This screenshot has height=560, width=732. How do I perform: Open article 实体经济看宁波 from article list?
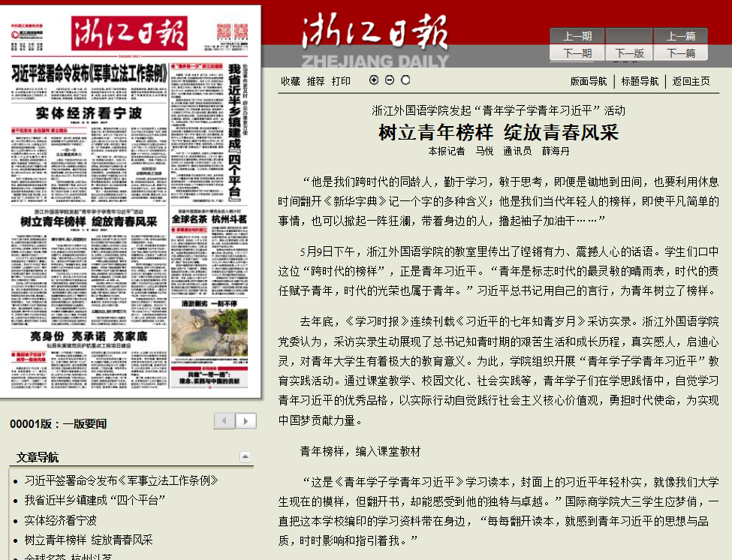[x=61, y=520]
